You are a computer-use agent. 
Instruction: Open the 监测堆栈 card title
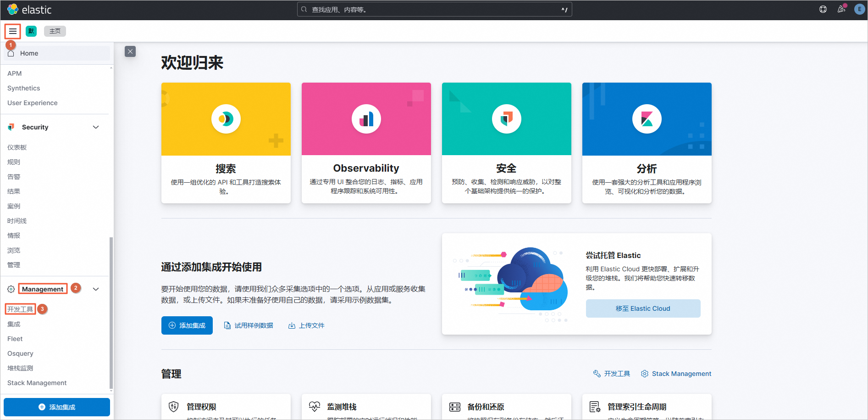click(342, 407)
